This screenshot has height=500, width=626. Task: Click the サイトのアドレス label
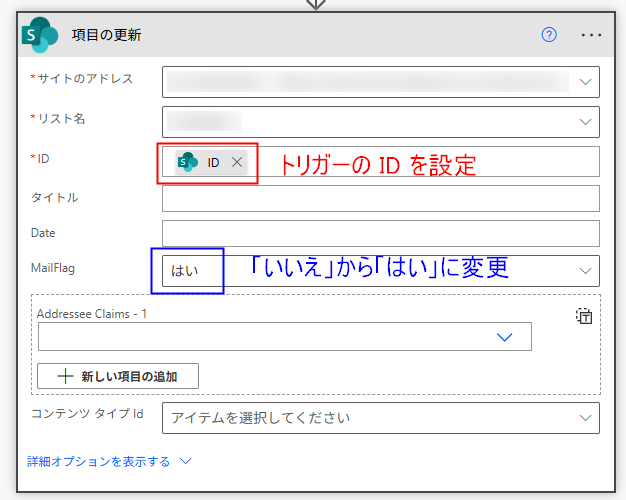85,78
